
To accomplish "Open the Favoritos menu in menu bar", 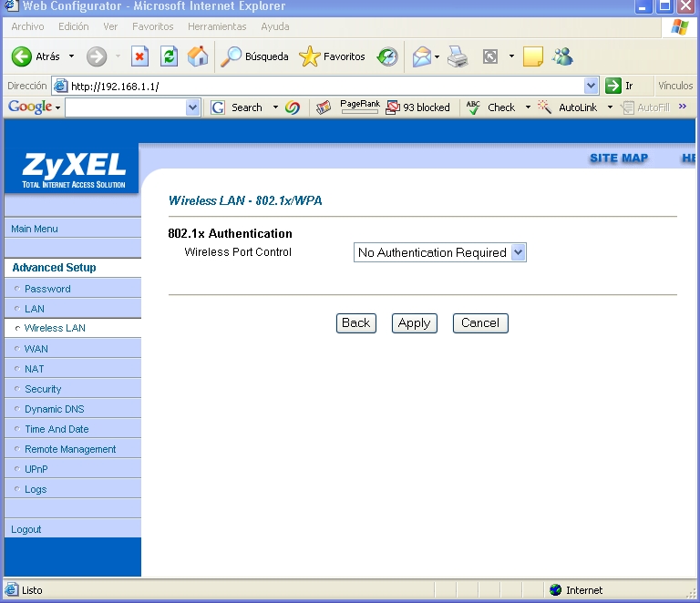I will point(153,26).
